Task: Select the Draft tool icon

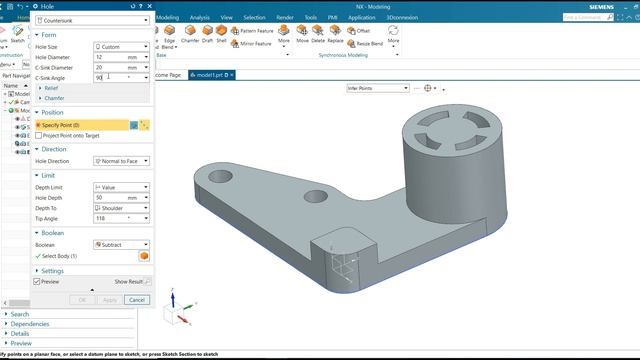Action: [207, 31]
